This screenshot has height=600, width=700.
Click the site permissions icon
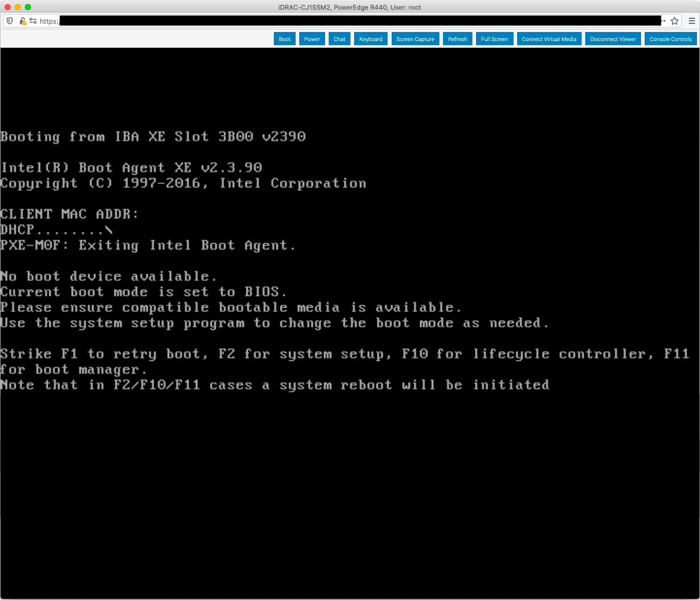point(33,21)
